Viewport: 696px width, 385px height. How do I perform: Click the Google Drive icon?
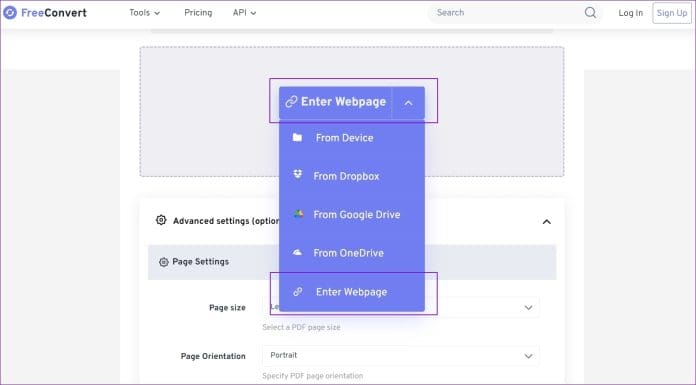298,214
